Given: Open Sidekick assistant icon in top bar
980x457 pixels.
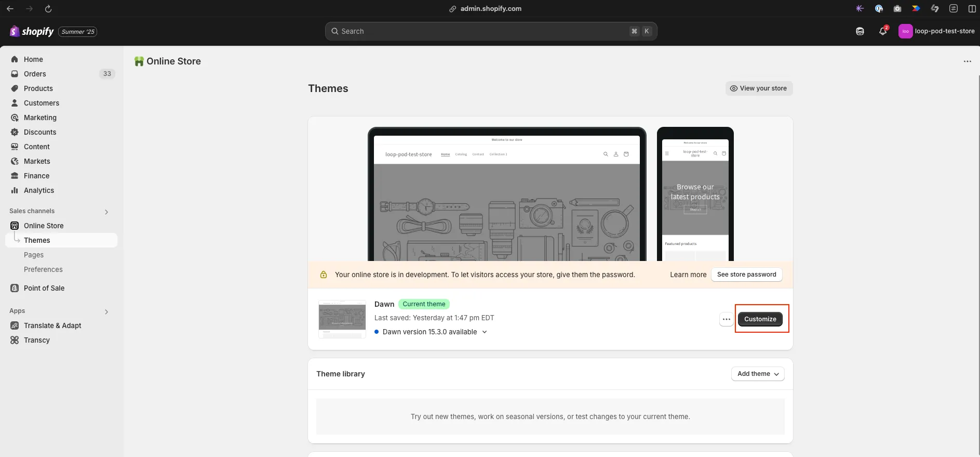Looking at the screenshot, I should click(x=860, y=31).
